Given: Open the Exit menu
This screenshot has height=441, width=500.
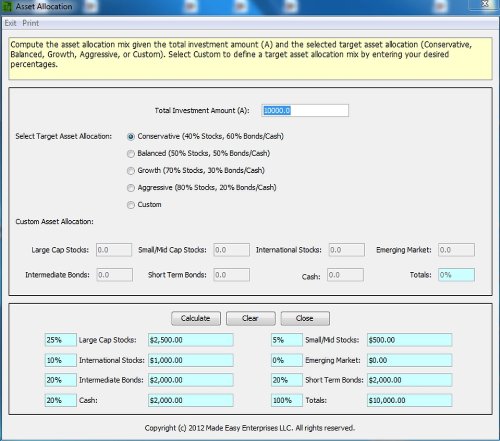Looking at the screenshot, I should 10,23.
